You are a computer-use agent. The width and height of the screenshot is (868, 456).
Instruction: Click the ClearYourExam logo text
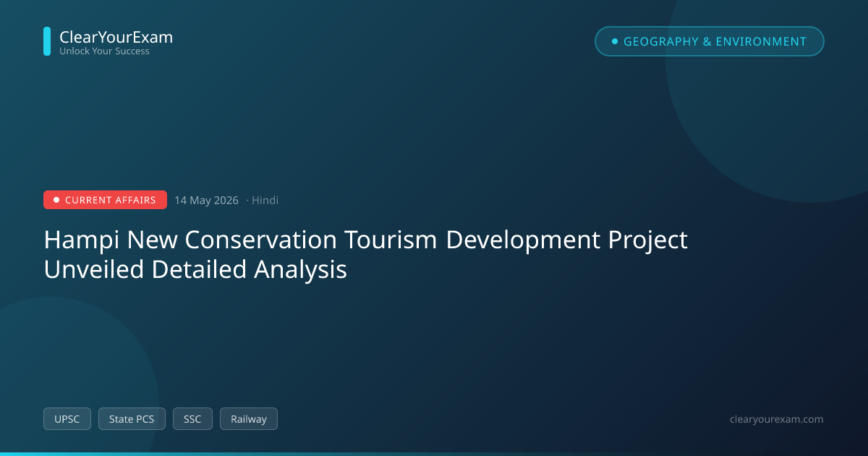point(116,37)
